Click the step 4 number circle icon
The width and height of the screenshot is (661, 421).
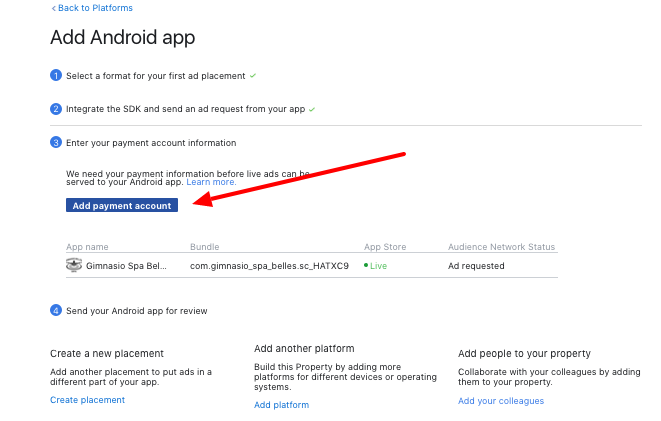pos(56,311)
